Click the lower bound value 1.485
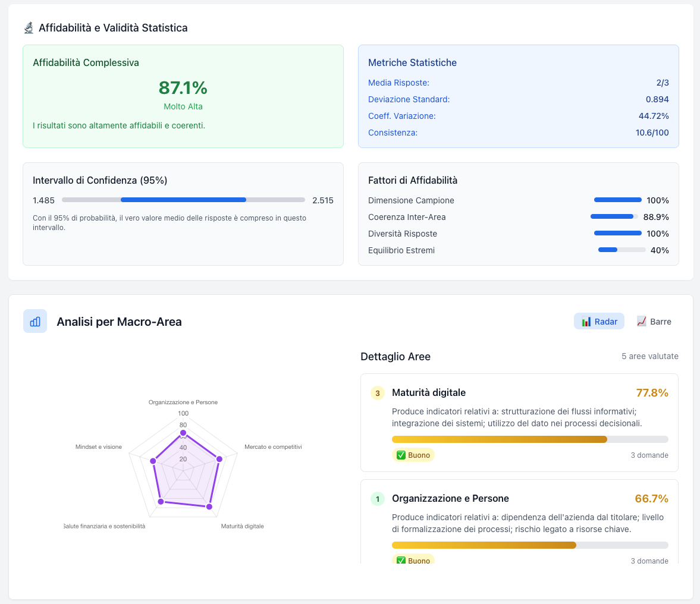The image size is (700, 604). tap(44, 200)
